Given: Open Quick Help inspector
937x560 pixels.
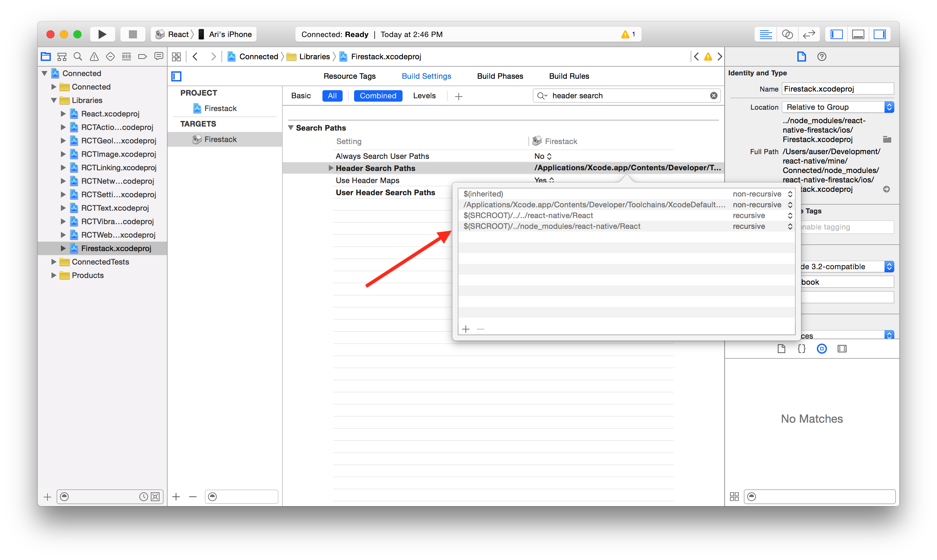Looking at the screenshot, I should pyautogui.click(x=822, y=57).
